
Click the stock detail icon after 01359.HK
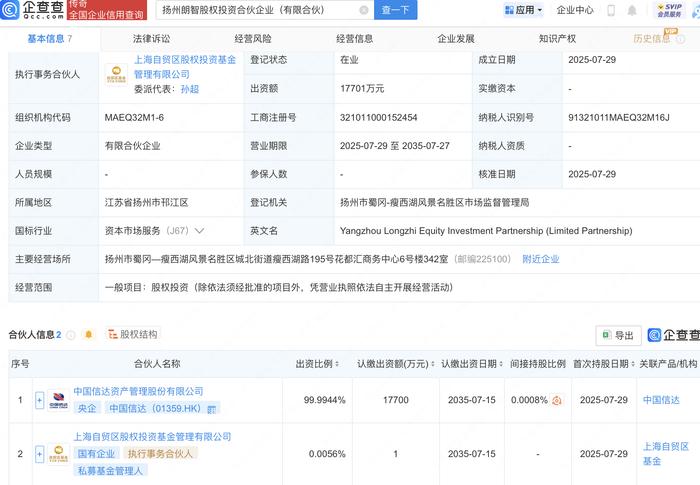tap(212, 409)
